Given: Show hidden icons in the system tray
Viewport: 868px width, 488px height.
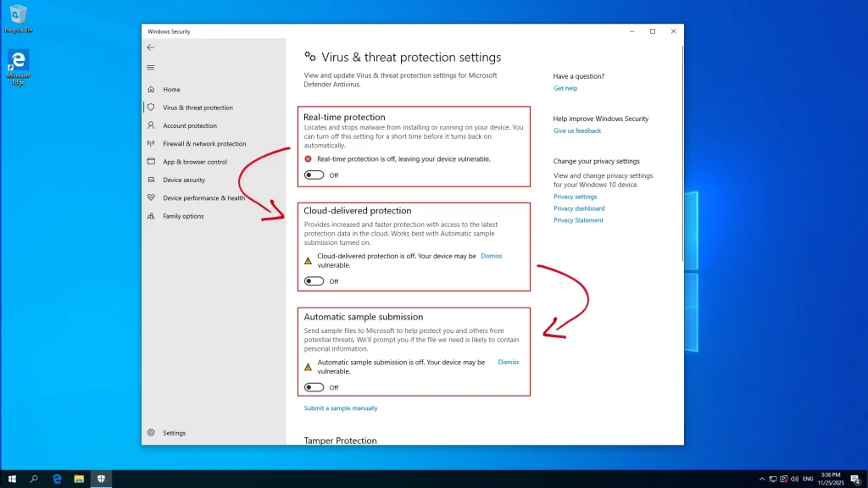Looking at the screenshot, I should (x=762, y=478).
